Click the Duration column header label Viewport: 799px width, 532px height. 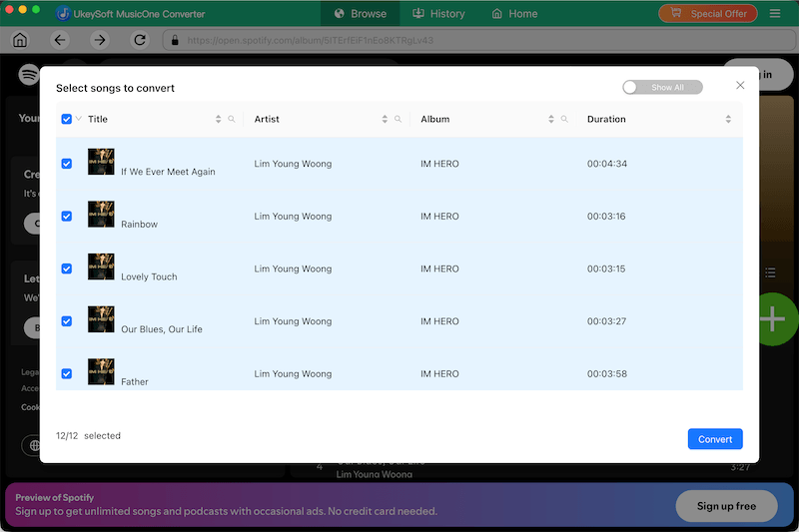(x=606, y=119)
